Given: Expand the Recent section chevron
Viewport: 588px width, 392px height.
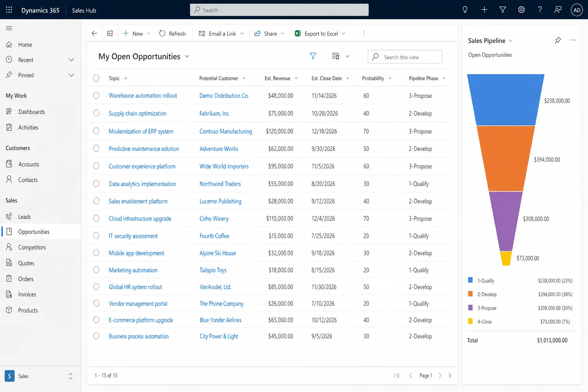Looking at the screenshot, I should (x=71, y=60).
